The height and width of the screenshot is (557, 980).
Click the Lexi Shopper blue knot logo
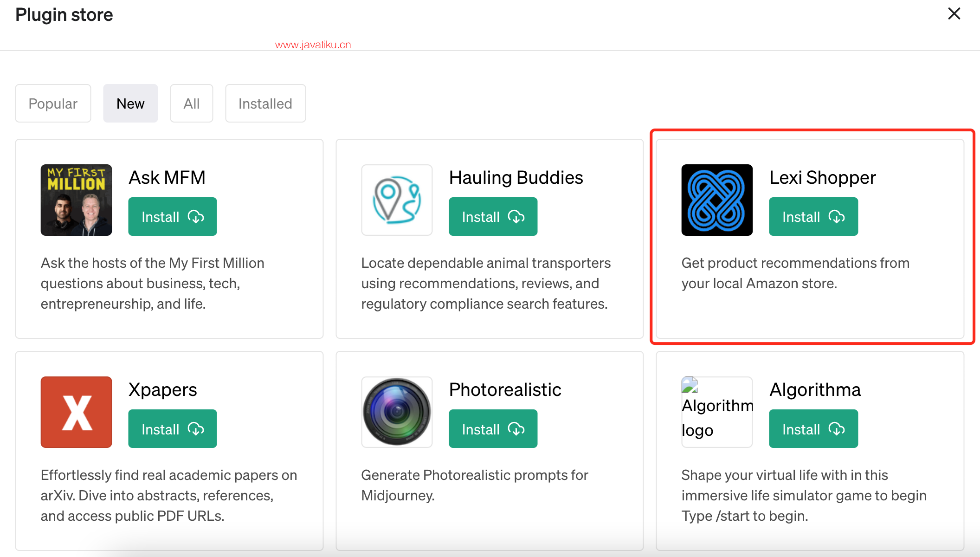pos(717,200)
